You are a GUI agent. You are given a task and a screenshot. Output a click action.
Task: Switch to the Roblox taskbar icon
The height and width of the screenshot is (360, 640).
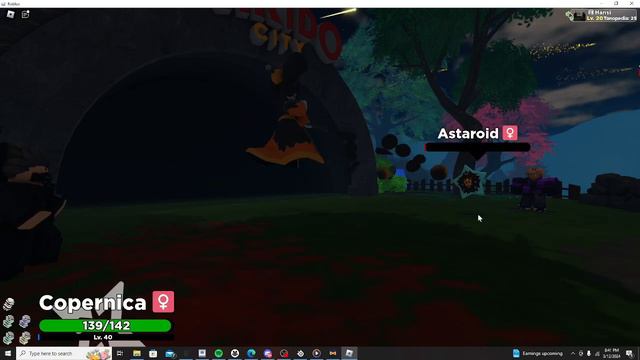point(349,353)
